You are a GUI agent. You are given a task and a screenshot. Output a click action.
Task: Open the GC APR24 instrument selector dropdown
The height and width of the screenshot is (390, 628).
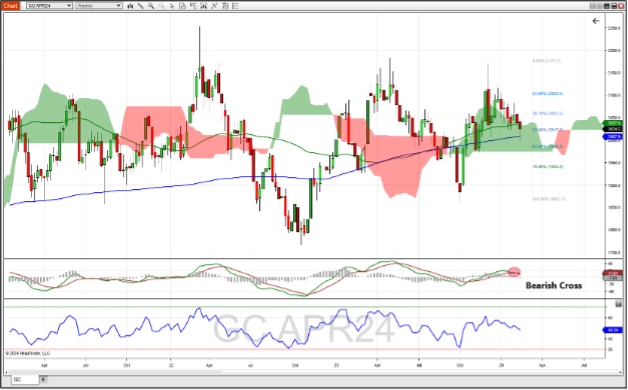49,6
